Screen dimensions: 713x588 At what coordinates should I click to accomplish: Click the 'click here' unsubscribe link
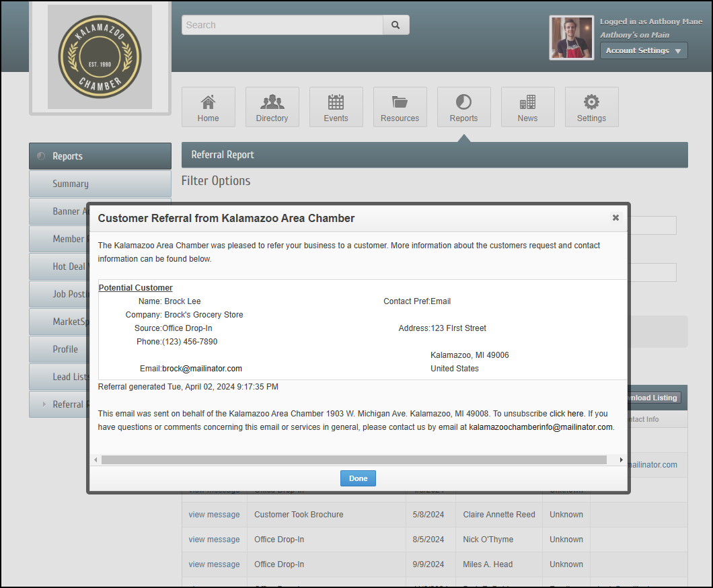[566, 414]
